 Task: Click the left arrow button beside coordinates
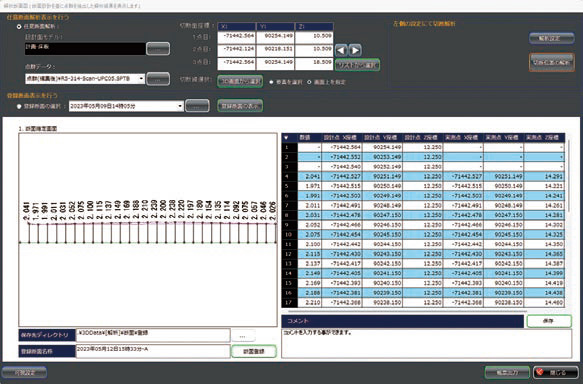(341, 50)
